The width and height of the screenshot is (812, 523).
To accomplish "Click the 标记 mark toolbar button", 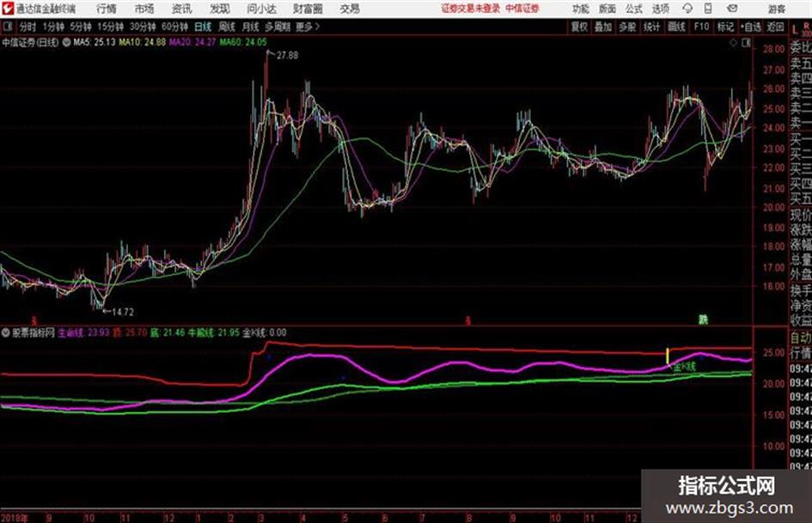I will pos(725,27).
